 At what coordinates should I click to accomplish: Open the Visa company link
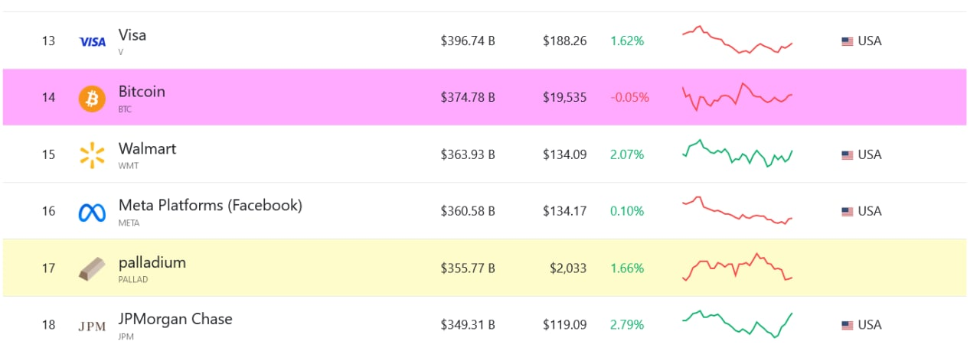pos(132,35)
